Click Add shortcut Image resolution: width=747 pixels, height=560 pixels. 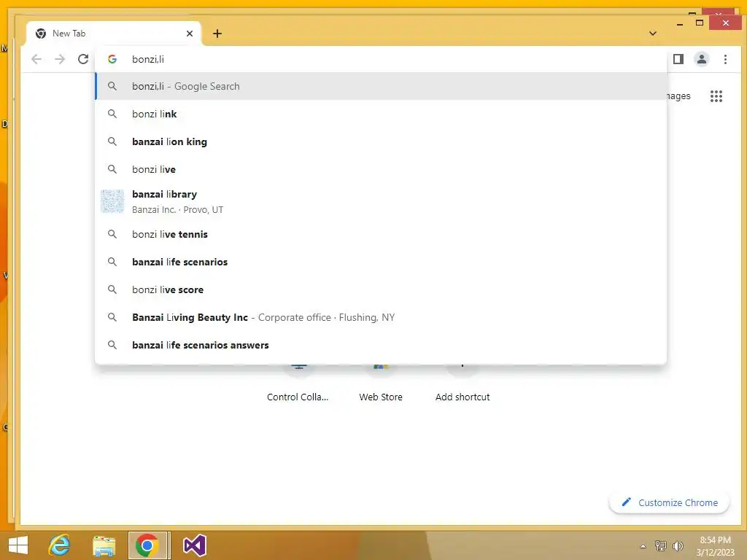pyautogui.click(x=462, y=386)
